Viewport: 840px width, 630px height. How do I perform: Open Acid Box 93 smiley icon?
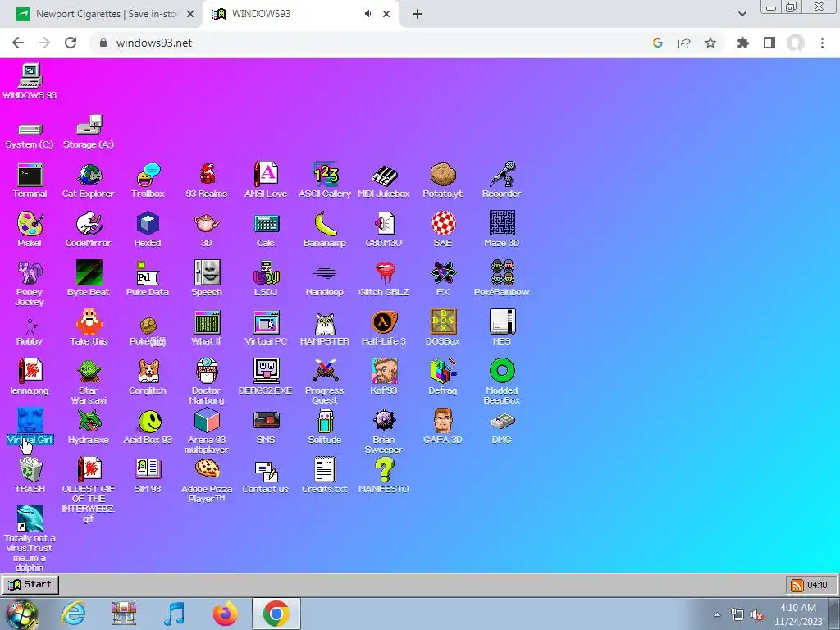tap(148, 427)
